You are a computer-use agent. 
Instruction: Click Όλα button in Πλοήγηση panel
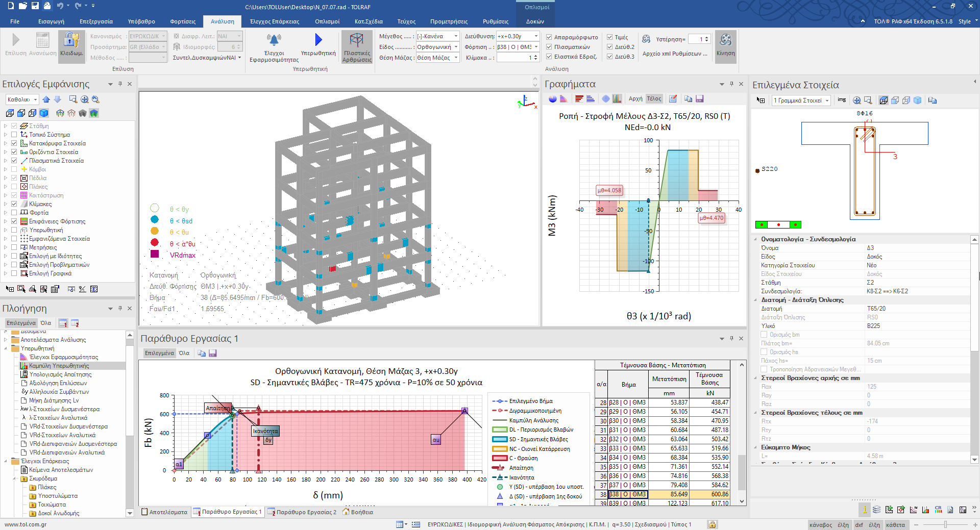click(x=46, y=323)
